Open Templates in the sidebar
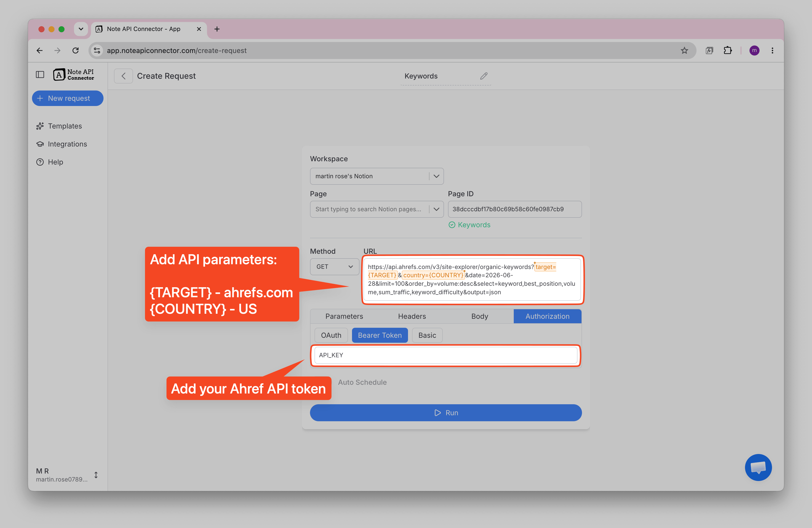This screenshot has width=812, height=528. (x=65, y=126)
